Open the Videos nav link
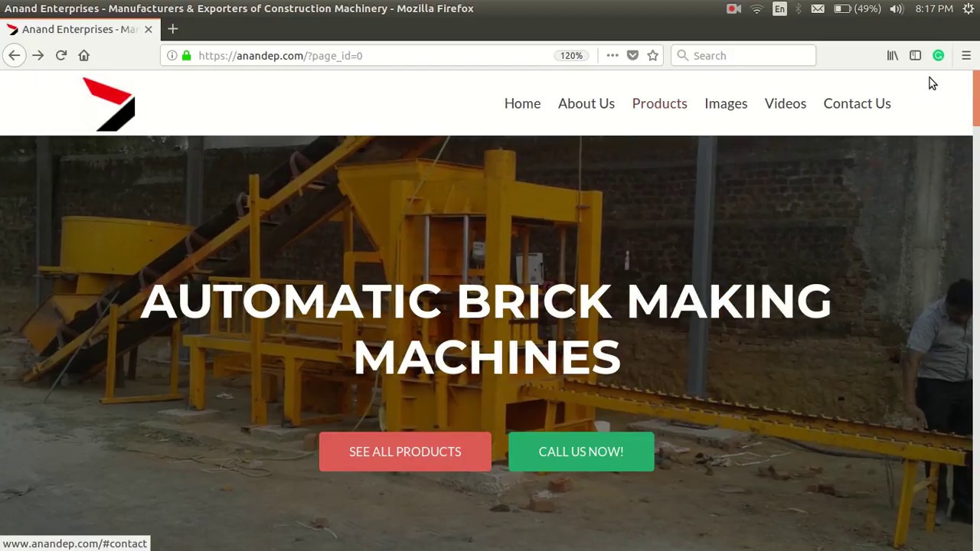 point(786,103)
